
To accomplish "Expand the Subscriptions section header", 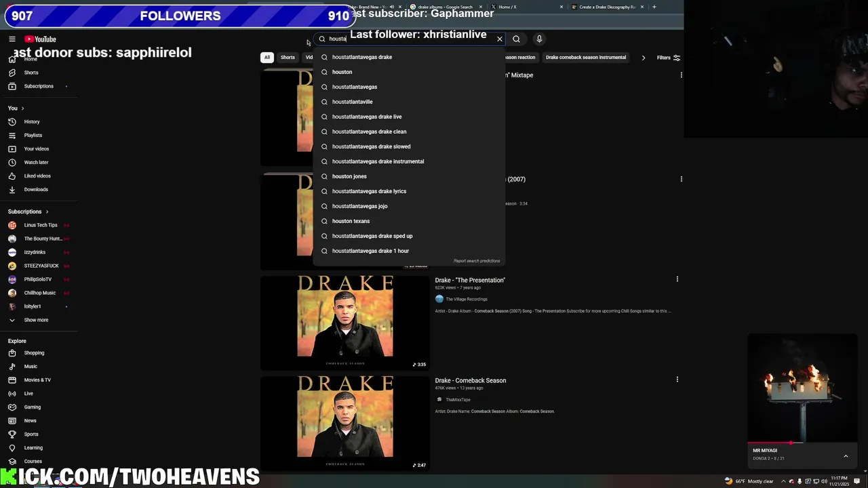I will 28,211.
